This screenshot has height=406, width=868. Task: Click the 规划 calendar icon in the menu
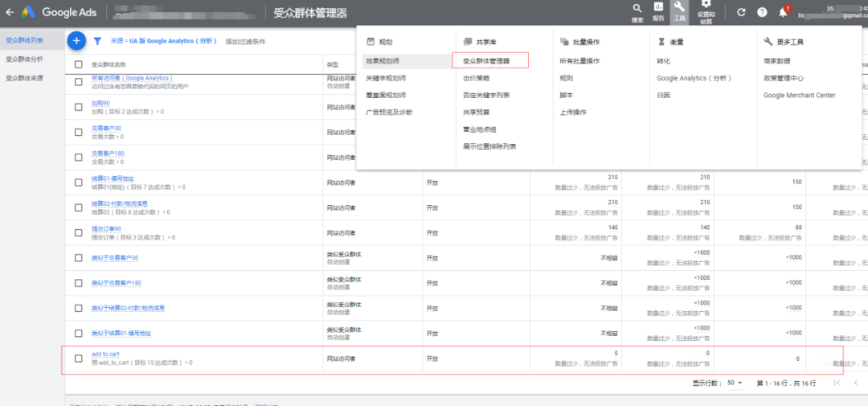point(371,42)
